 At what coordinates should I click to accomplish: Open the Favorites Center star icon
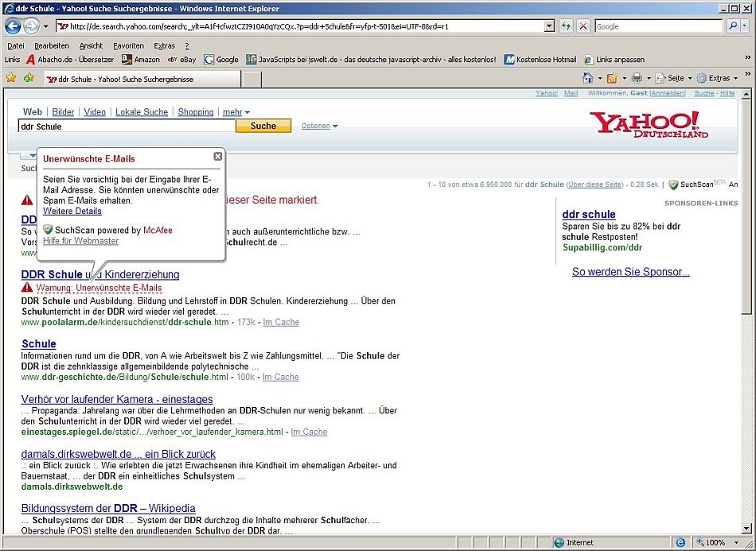(x=10, y=78)
